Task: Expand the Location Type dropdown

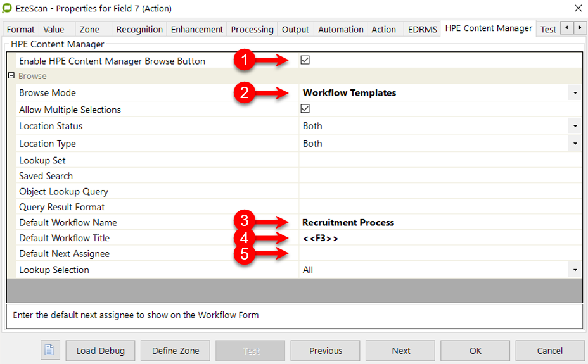Action: [575, 144]
